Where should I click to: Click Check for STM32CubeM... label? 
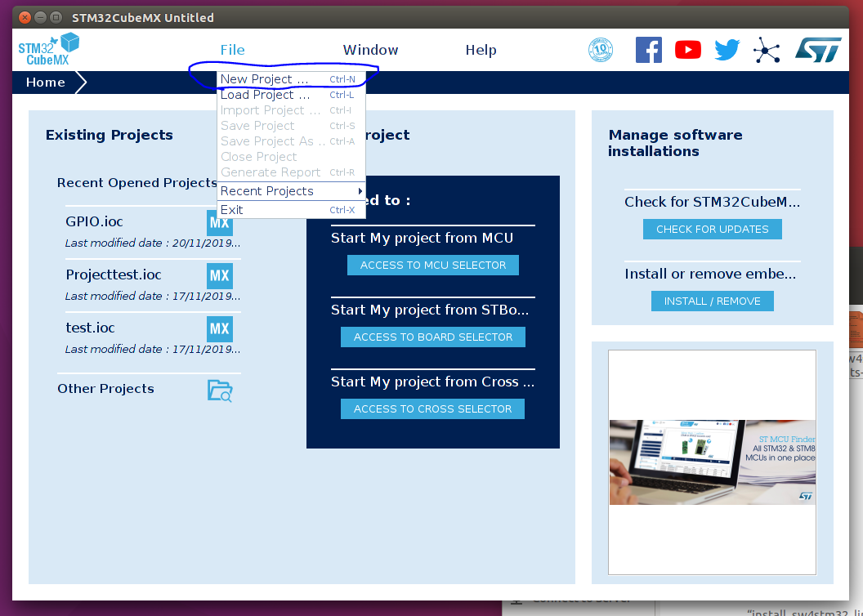712,202
